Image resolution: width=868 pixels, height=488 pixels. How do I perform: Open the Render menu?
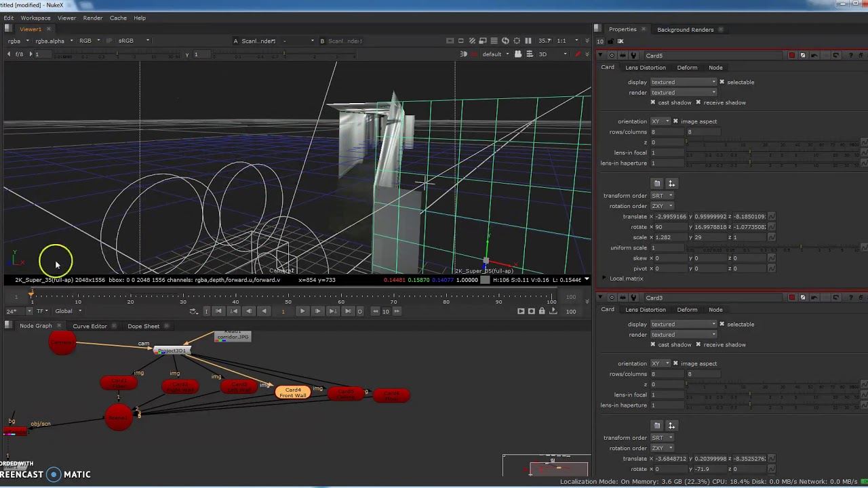[93, 18]
